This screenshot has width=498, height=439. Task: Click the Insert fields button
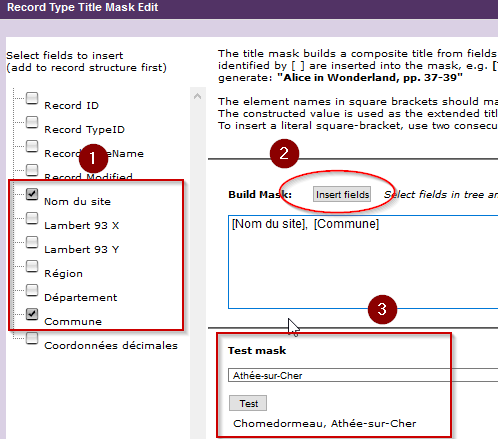342,194
